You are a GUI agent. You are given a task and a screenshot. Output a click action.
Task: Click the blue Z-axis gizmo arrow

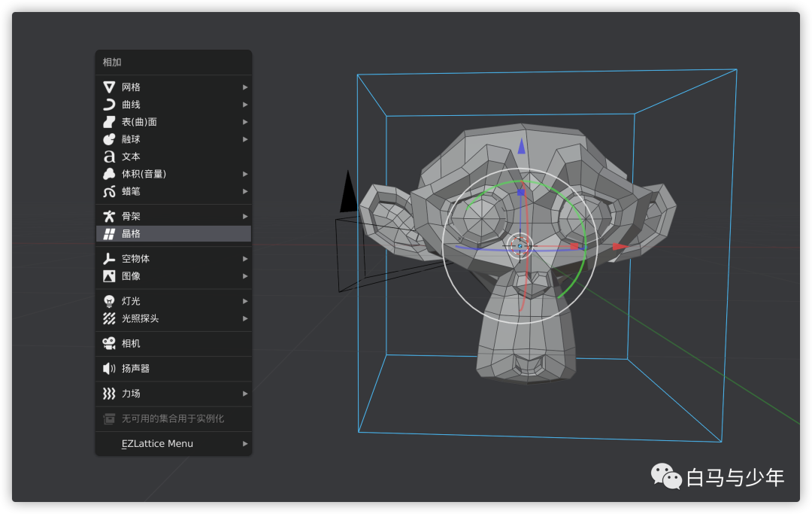tap(522, 146)
